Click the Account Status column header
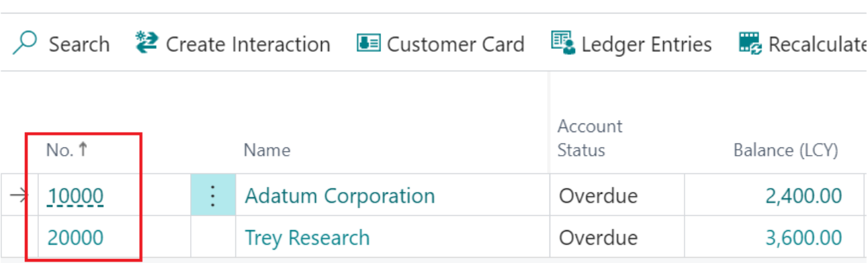Viewport: 868px width, 263px height. coord(590,138)
